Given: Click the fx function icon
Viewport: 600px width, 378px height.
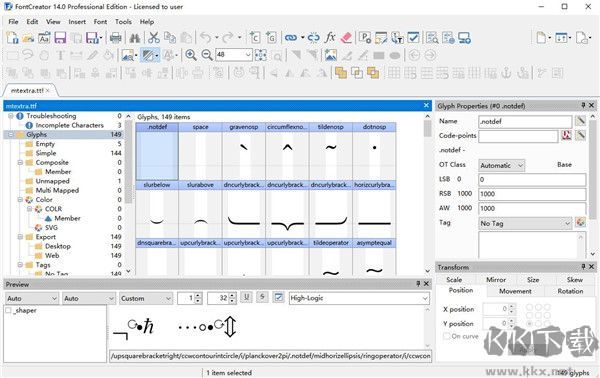Looking at the screenshot, I should point(330,37).
